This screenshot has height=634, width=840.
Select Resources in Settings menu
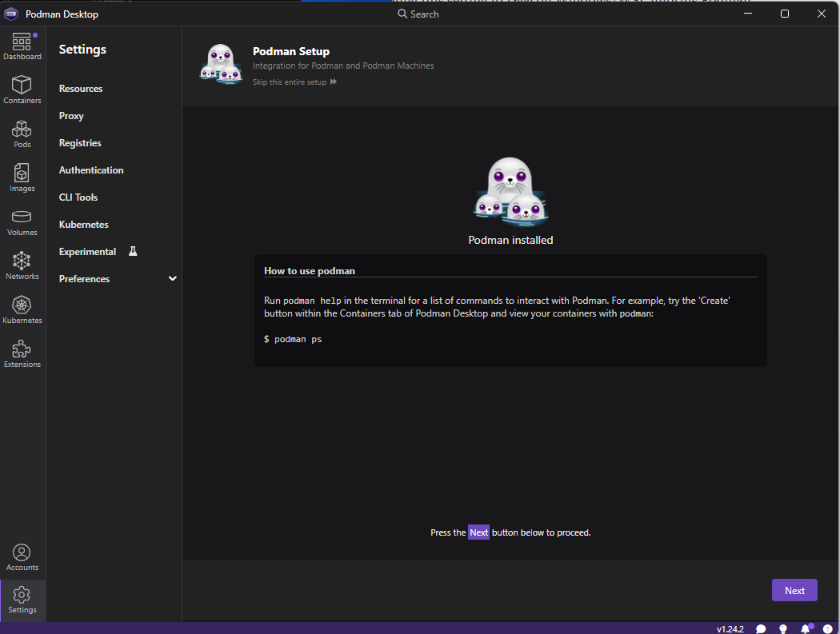pos(81,89)
